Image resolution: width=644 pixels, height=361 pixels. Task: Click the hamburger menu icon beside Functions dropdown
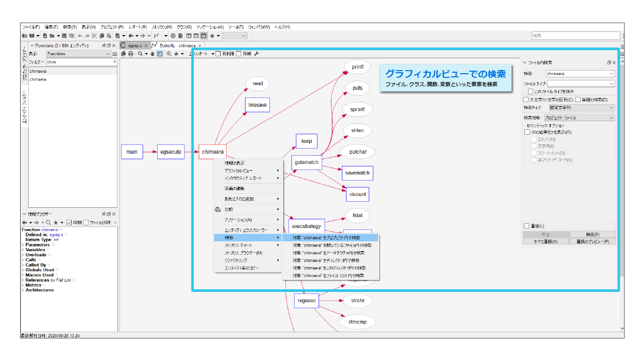tap(114, 54)
